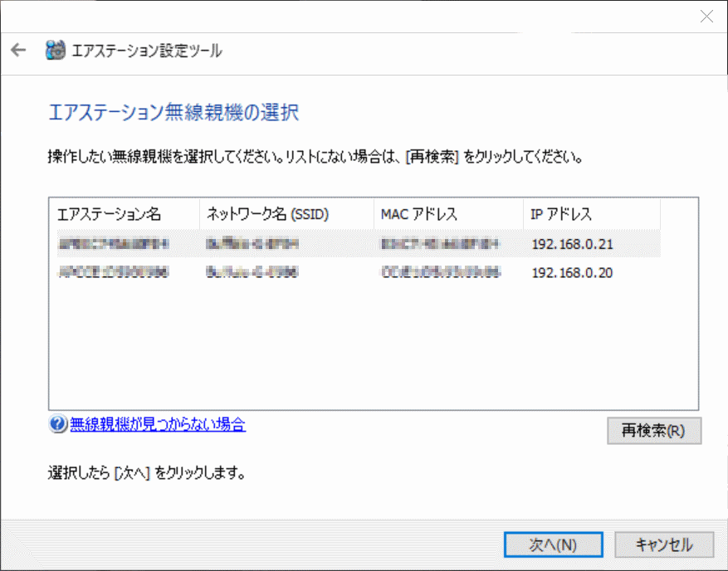Image resolution: width=728 pixels, height=571 pixels.
Task: Click the SSID cell in the 192.168.0.21 row
Action: point(252,244)
